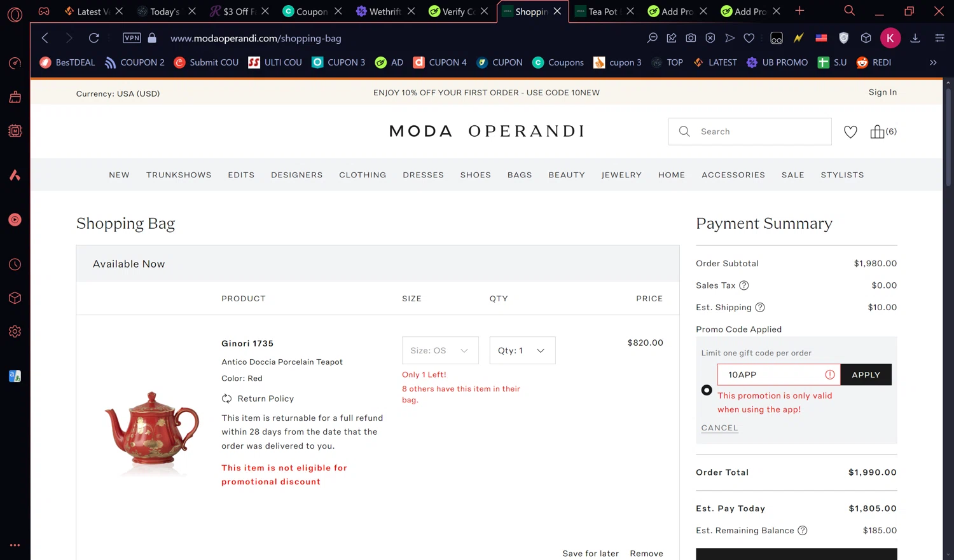Viewport: 954px width, 560px height.
Task: Open the Return Policy link
Action: [x=265, y=399]
